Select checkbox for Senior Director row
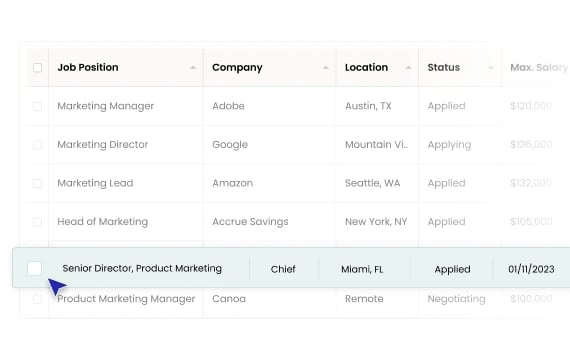 pyautogui.click(x=35, y=269)
